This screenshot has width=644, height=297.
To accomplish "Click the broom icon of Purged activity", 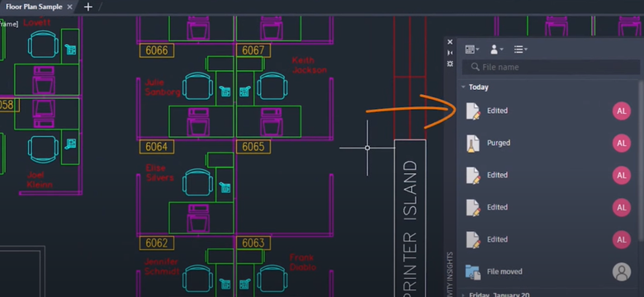I will tap(473, 144).
